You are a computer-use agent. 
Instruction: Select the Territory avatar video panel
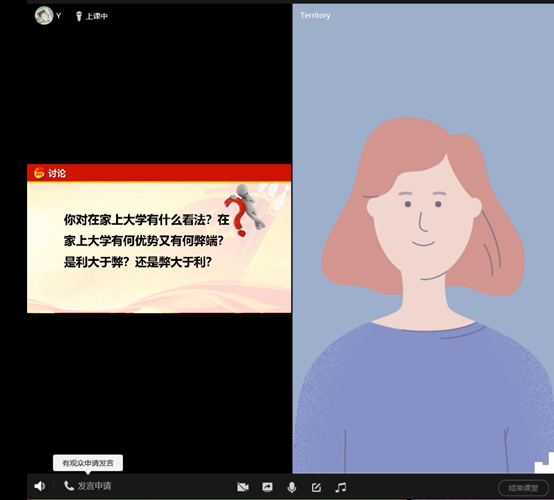pos(423,239)
